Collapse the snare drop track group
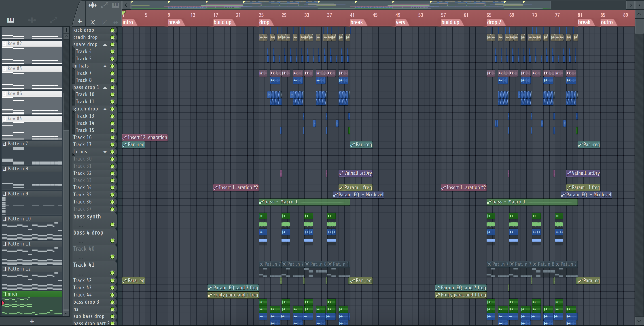Image resolution: width=644 pixels, height=326 pixels. (x=105, y=45)
